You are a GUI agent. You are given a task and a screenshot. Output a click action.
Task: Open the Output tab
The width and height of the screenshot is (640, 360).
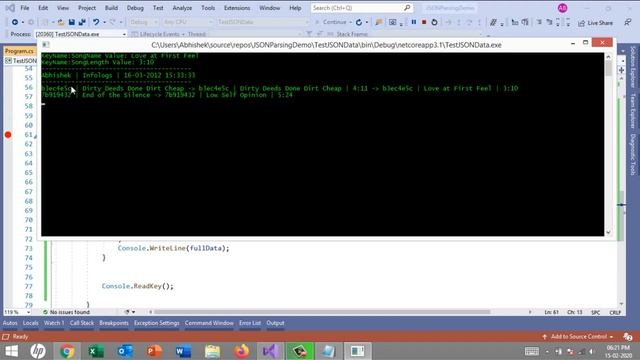pyautogui.click(x=276, y=323)
